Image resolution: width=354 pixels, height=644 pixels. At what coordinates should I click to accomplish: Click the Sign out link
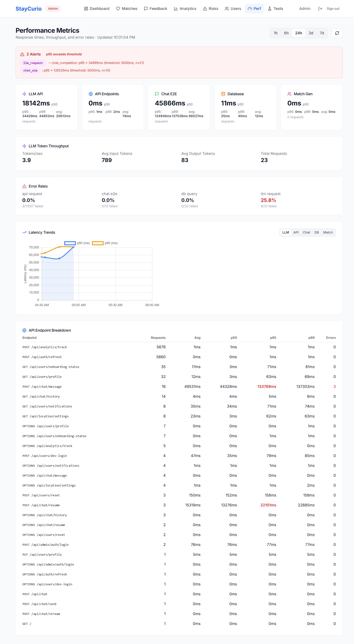(333, 8)
